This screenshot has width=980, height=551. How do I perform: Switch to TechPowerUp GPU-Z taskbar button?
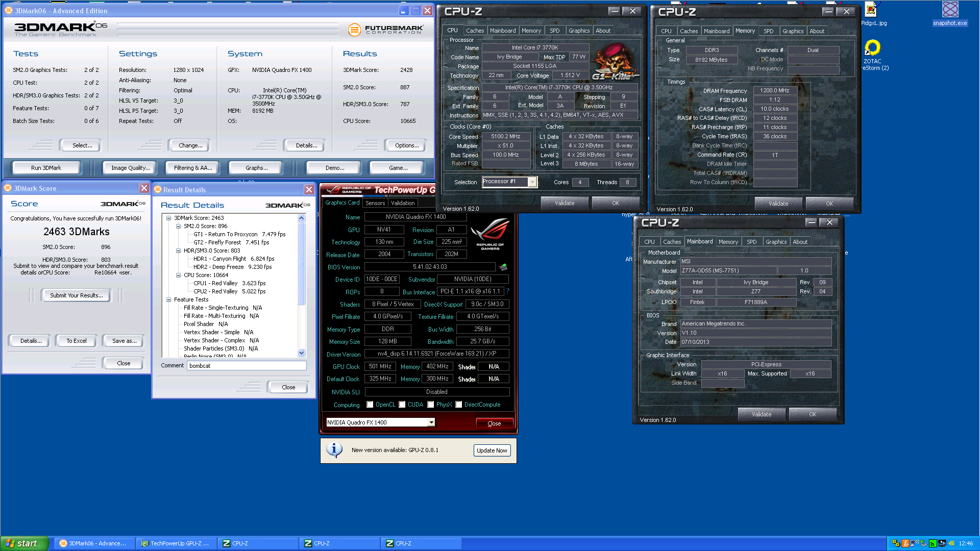177,543
